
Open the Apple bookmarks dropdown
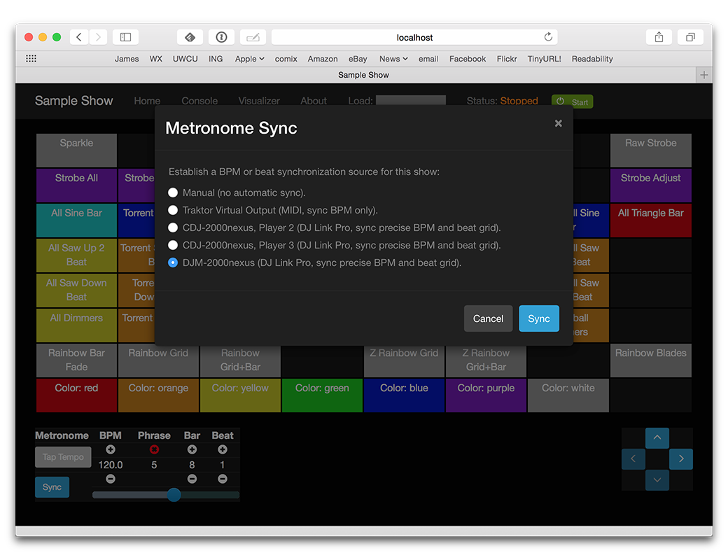click(x=249, y=59)
